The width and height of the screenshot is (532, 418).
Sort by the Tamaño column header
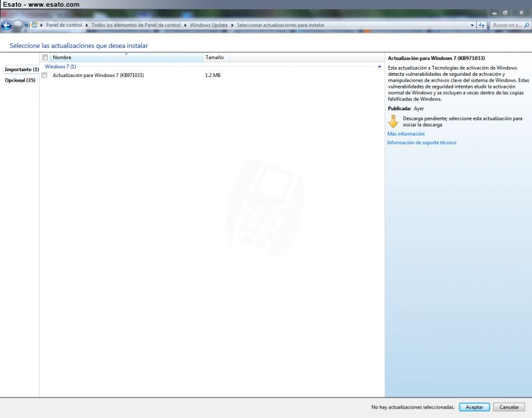tap(216, 57)
